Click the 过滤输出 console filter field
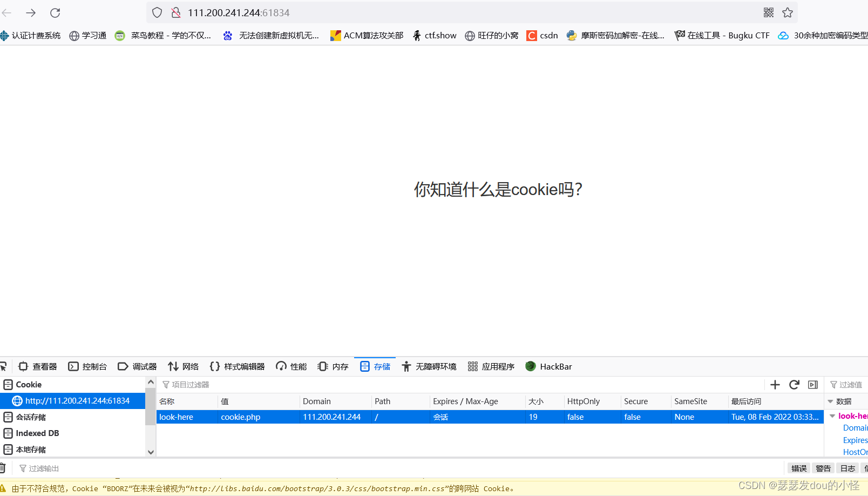Screen dimensions: 868x496 [x=399, y=468]
